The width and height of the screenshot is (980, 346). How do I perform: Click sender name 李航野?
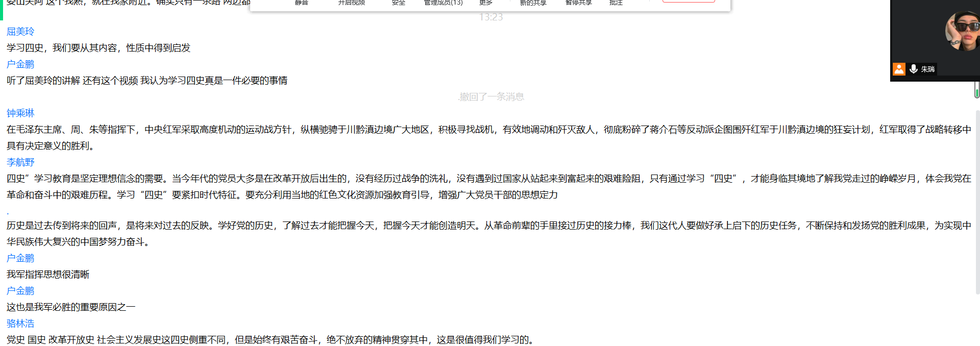tap(20, 162)
